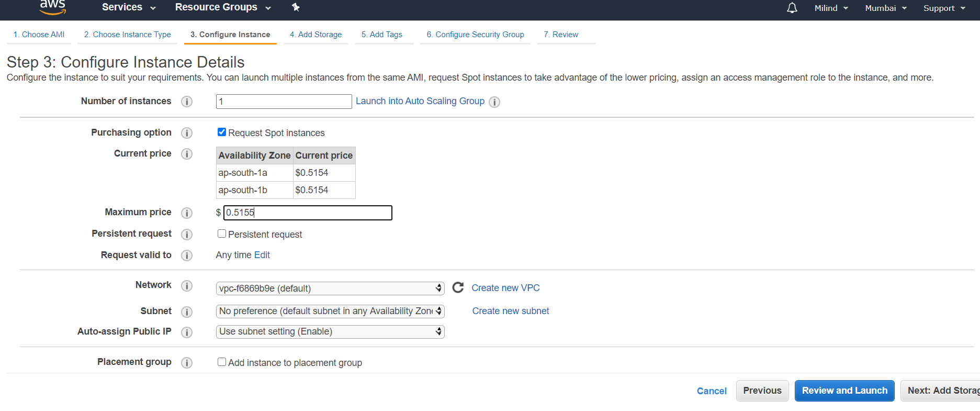The image size is (980, 411).
Task: Show info for Current price
Action: click(187, 154)
